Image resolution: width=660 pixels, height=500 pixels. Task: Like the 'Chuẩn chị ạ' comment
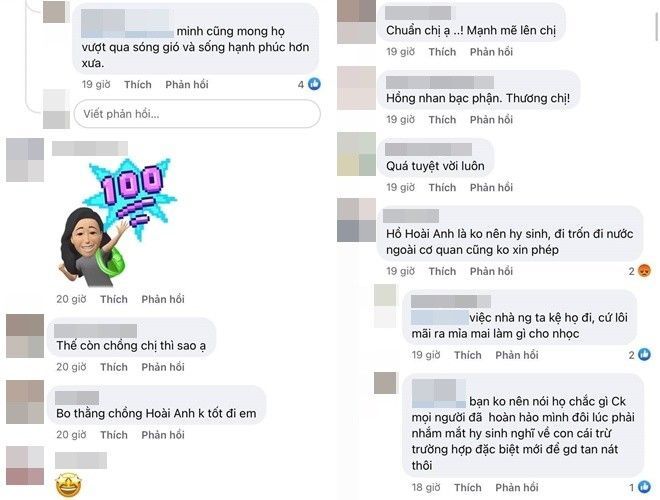pyautogui.click(x=442, y=52)
